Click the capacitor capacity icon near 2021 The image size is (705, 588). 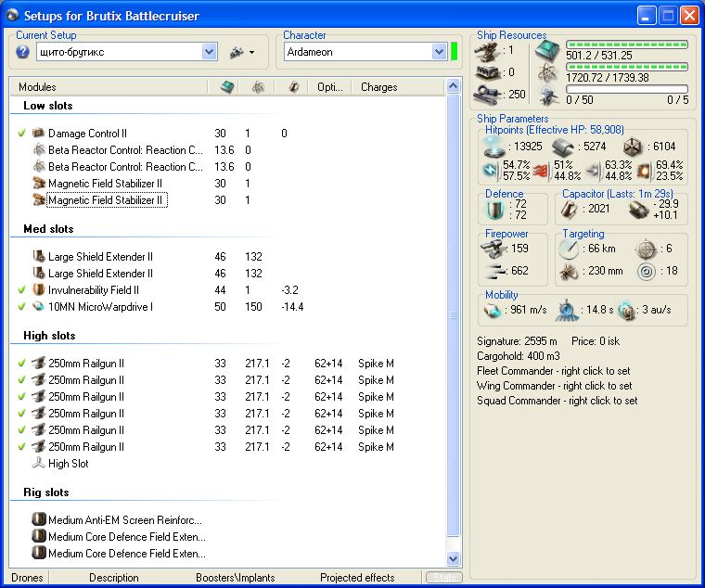[x=570, y=209]
